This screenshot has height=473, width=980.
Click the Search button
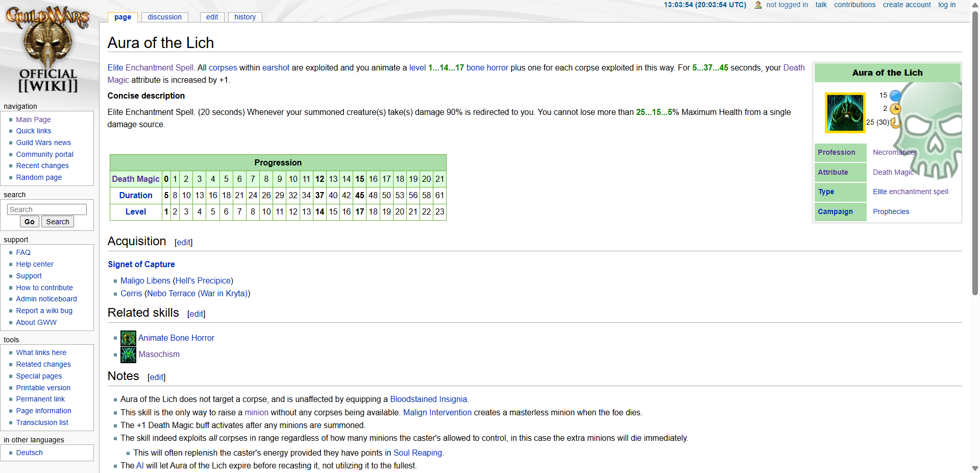pyautogui.click(x=58, y=222)
